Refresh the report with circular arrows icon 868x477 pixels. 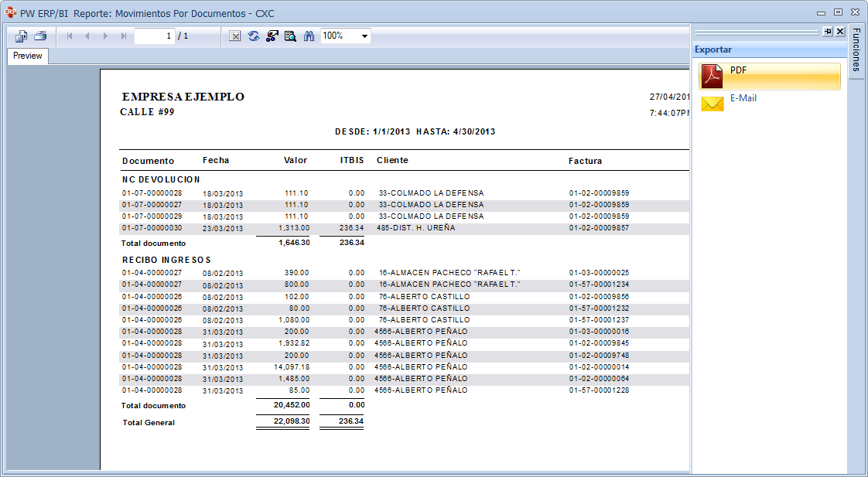coord(254,36)
